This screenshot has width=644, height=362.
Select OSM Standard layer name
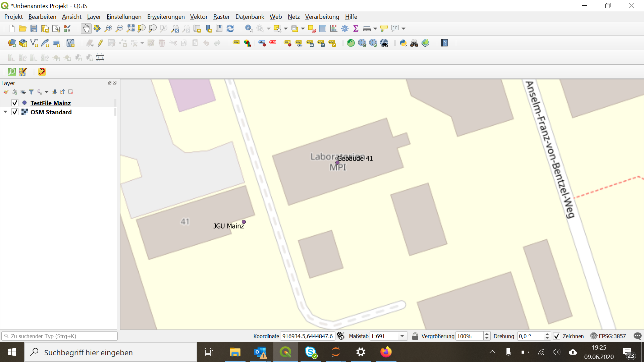51,112
